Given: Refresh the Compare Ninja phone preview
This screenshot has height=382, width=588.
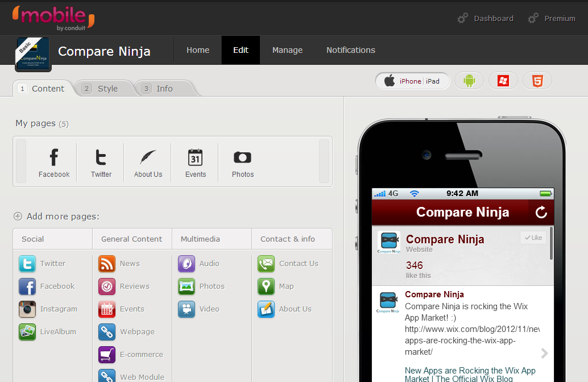Looking at the screenshot, I should [541, 212].
